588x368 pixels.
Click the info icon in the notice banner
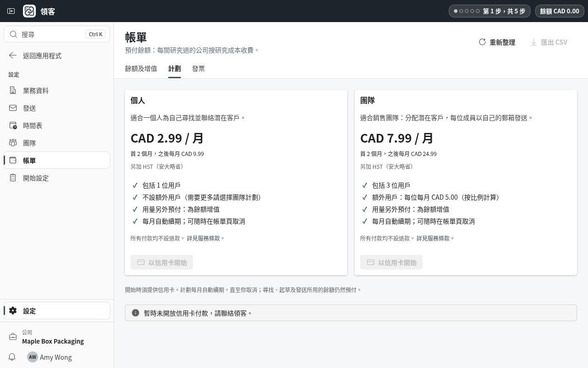[x=136, y=313]
